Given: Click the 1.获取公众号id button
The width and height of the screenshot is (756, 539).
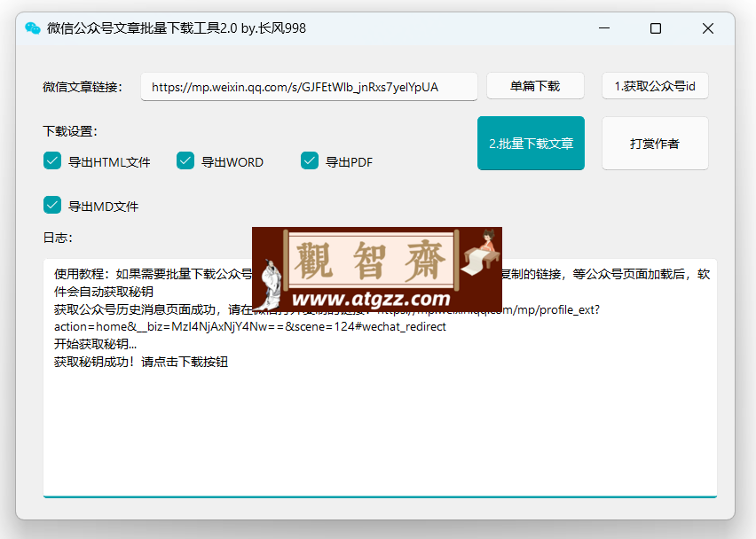Looking at the screenshot, I should pos(655,86).
